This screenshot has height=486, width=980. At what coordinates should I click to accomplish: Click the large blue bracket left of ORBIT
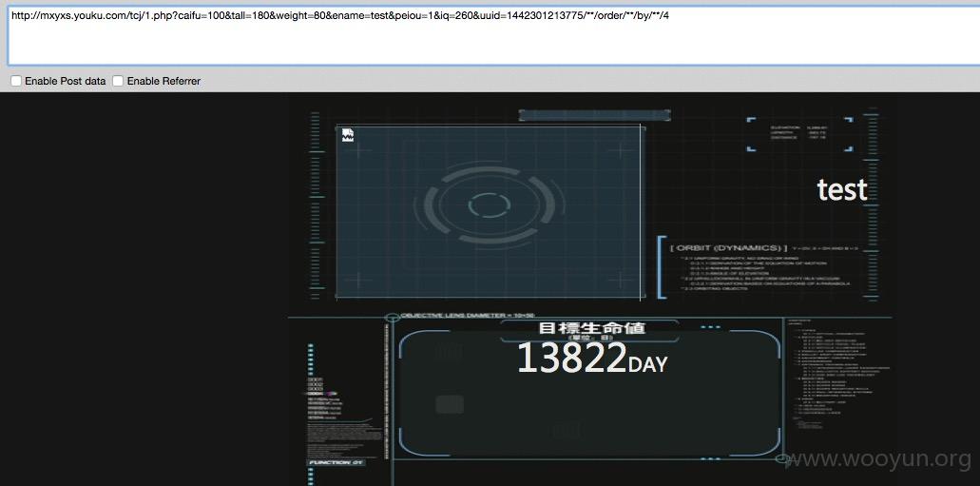pyautogui.click(x=662, y=266)
